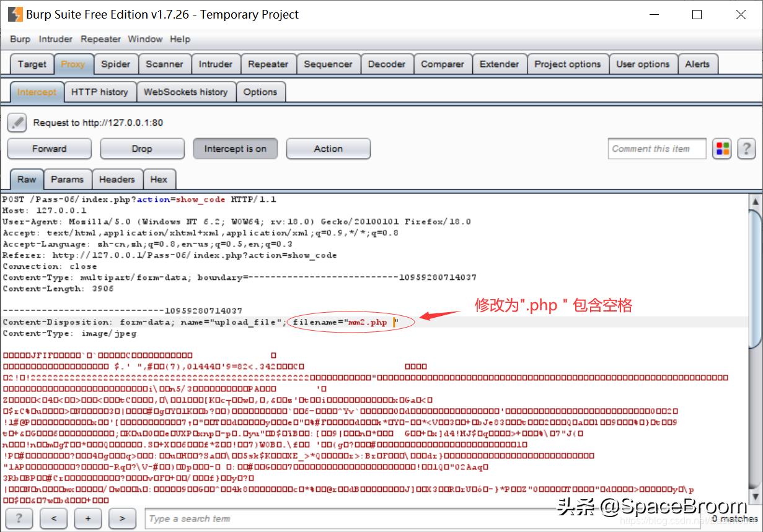This screenshot has height=532, width=763.
Task: Switch to the Scanner tab
Action: pos(164,64)
